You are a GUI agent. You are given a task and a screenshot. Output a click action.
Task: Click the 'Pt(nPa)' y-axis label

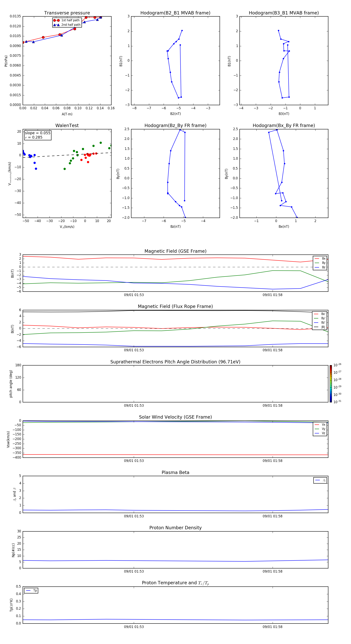click(6, 61)
